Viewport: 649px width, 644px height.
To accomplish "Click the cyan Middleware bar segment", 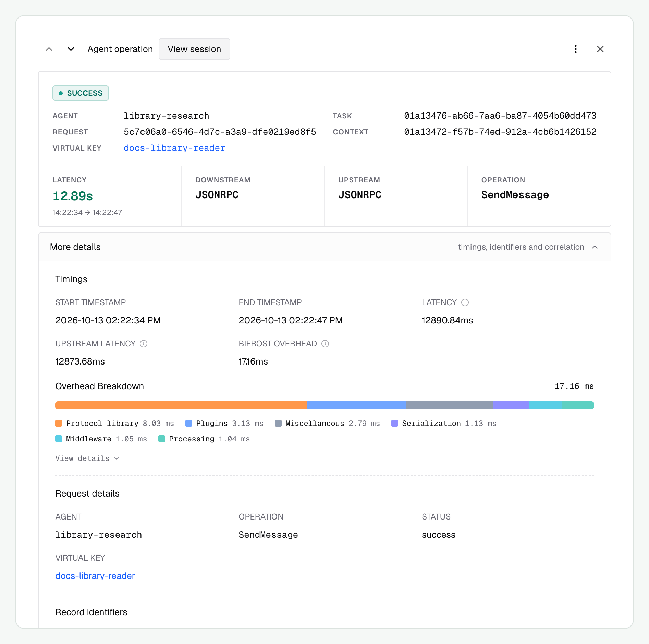I will [x=545, y=405].
